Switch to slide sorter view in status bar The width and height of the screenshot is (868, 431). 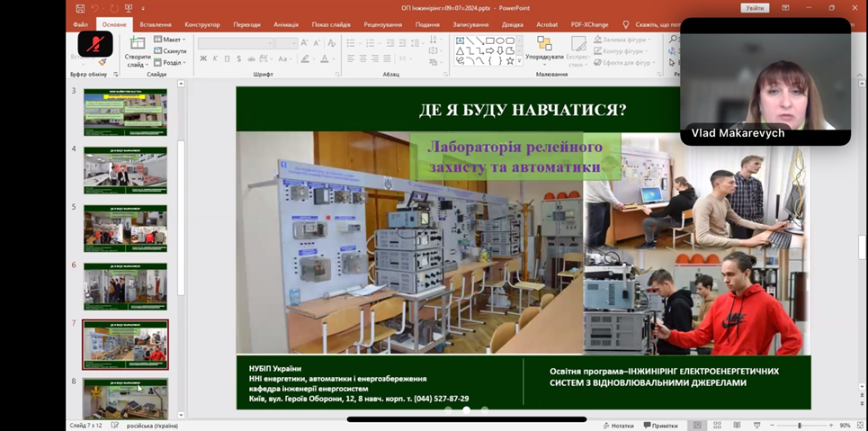coord(717,426)
